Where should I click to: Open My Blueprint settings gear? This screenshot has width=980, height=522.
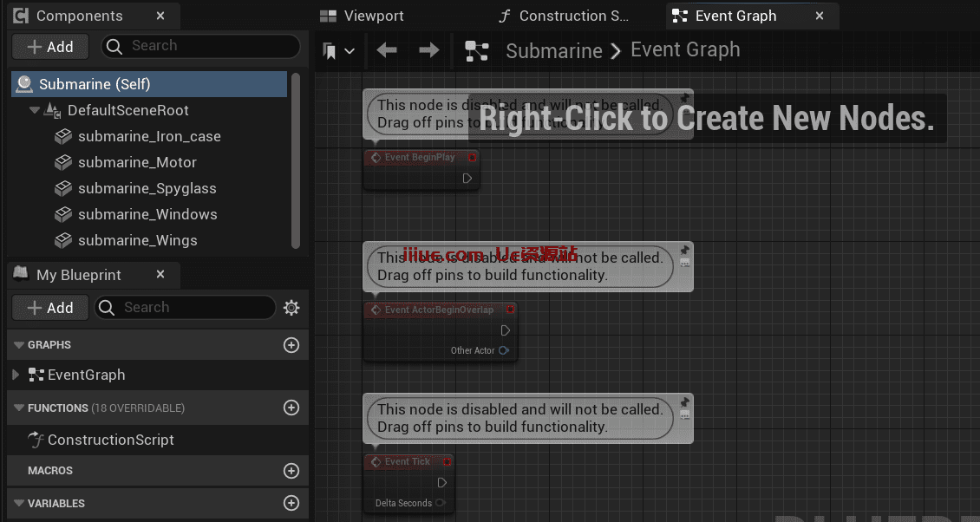click(x=291, y=308)
